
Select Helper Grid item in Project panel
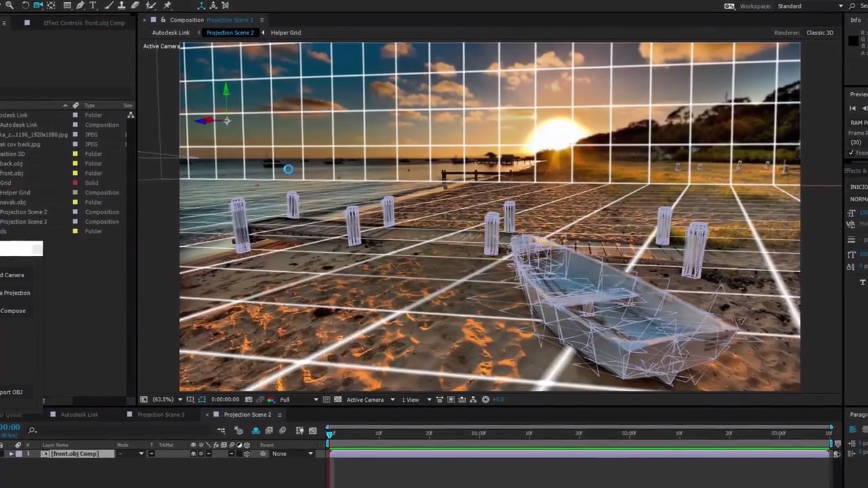pyautogui.click(x=15, y=192)
